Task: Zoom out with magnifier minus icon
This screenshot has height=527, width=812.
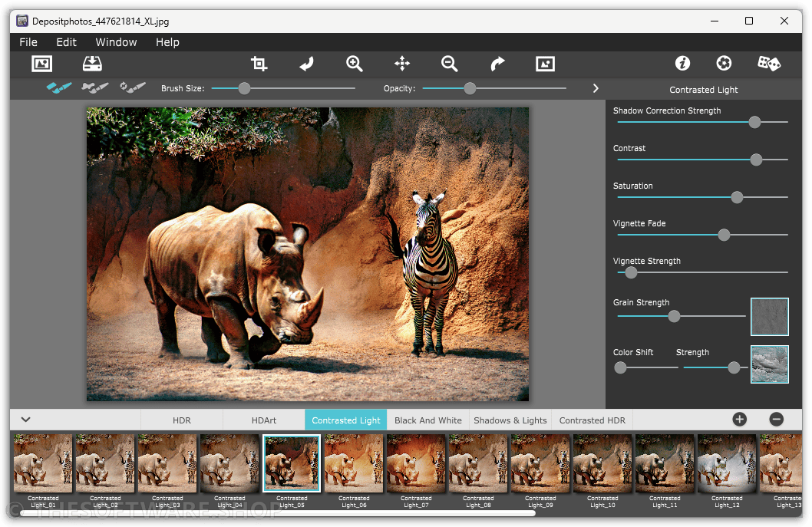Action: click(450, 64)
